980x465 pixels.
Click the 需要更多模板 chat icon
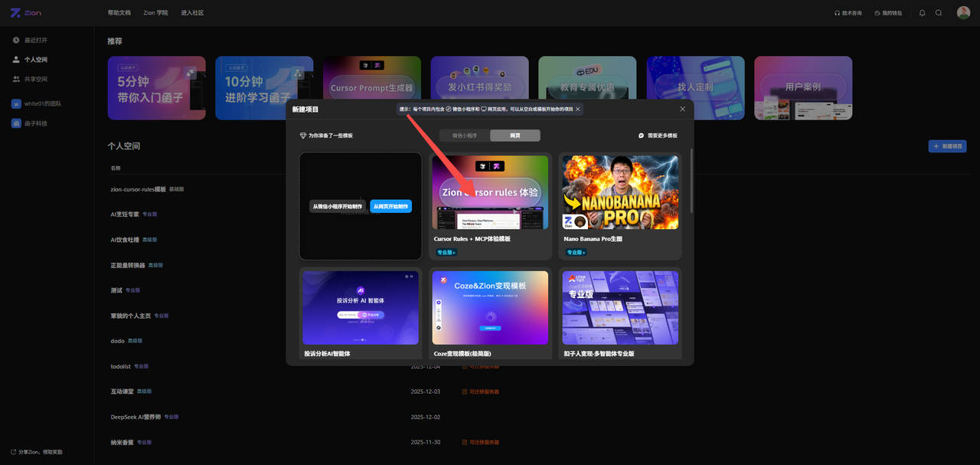point(642,136)
